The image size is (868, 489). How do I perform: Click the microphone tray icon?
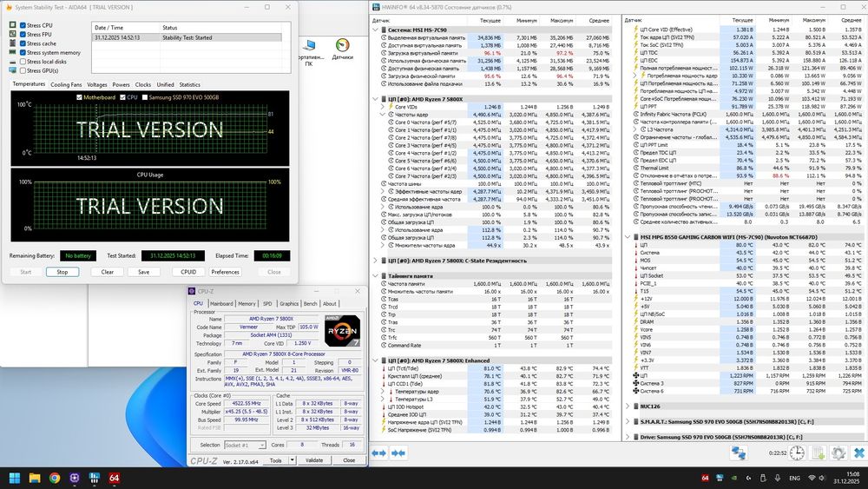click(777, 478)
